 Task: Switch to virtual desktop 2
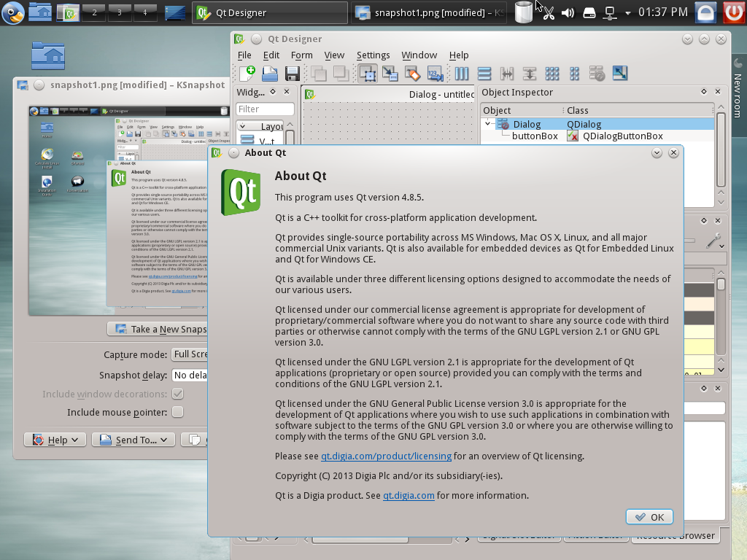click(x=94, y=12)
